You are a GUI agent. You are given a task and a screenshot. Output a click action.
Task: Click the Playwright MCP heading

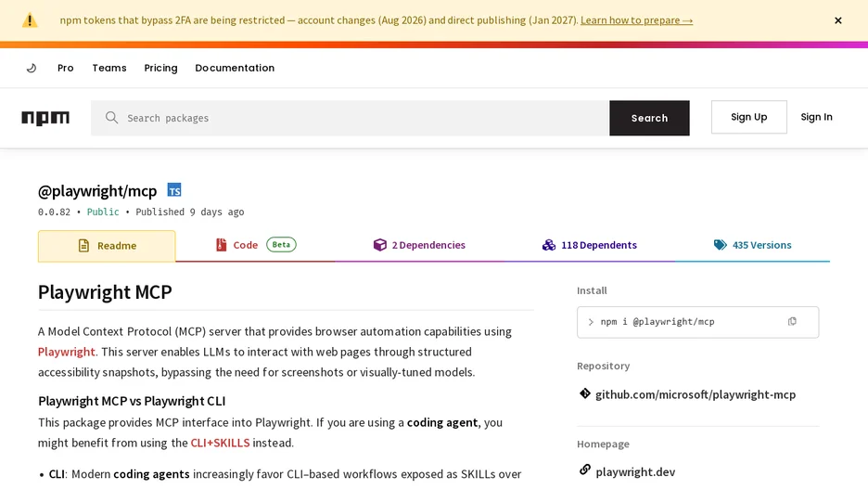(x=105, y=292)
